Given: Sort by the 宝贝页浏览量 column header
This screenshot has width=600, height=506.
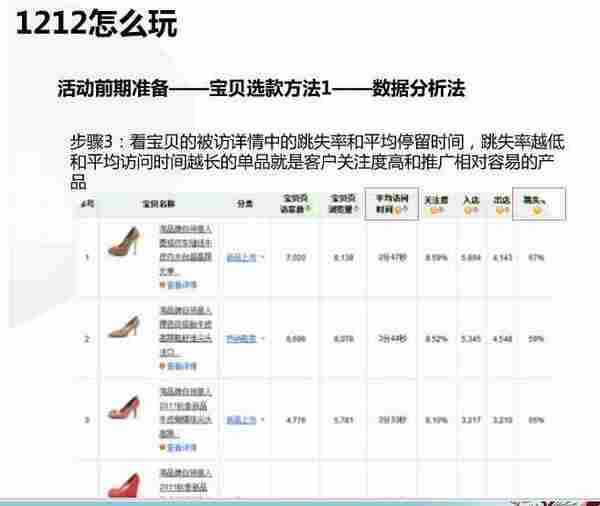Looking at the screenshot, I should (x=343, y=204).
